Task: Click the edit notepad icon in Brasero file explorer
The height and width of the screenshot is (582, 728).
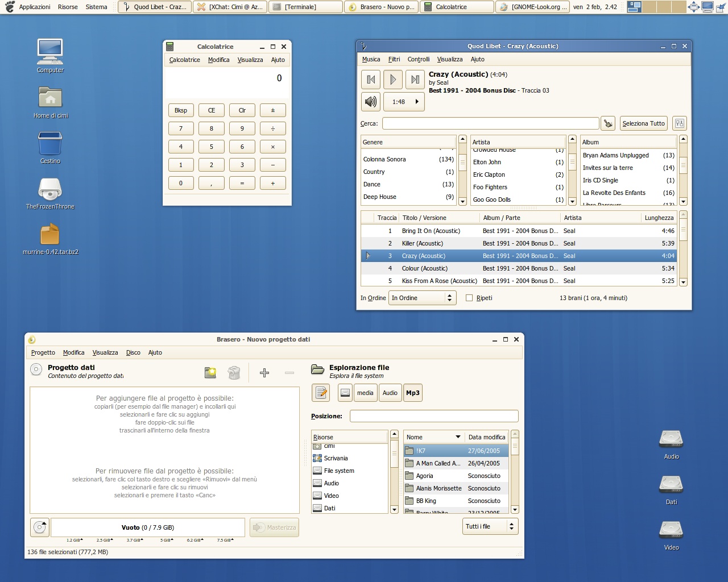Action: 321,393
